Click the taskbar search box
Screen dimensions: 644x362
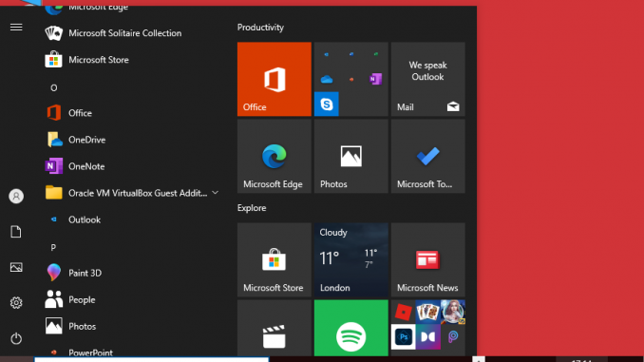[x=152, y=359]
